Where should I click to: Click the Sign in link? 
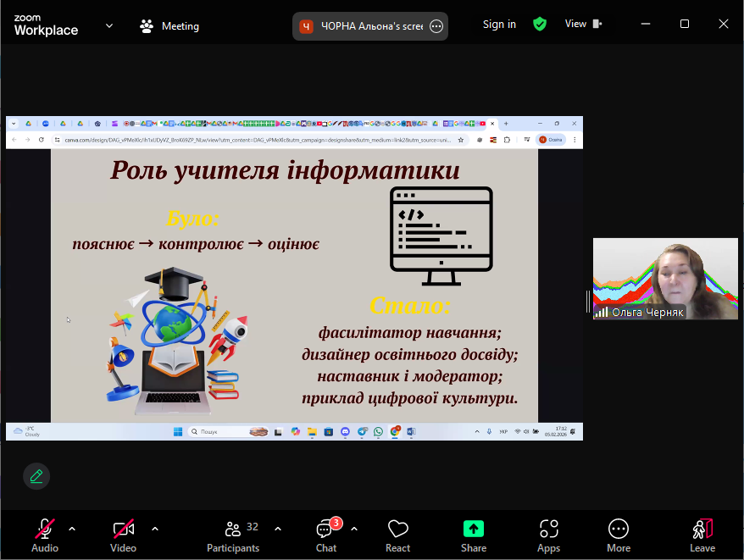499,25
